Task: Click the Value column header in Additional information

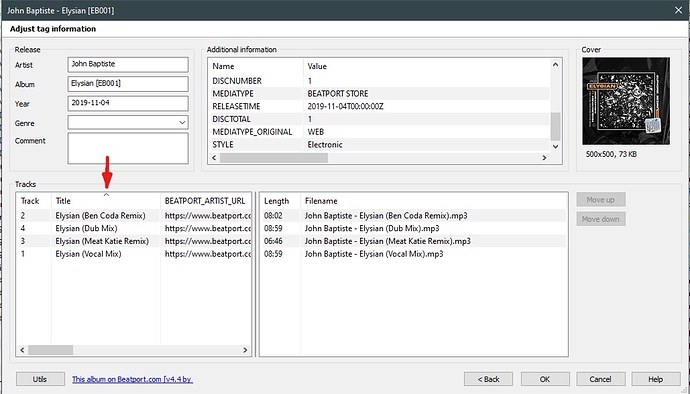Action: coord(426,66)
